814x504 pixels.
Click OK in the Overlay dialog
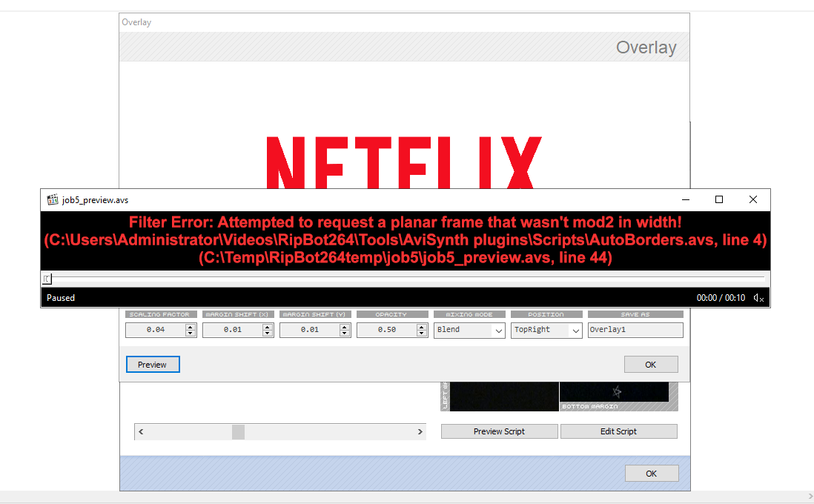pos(651,365)
